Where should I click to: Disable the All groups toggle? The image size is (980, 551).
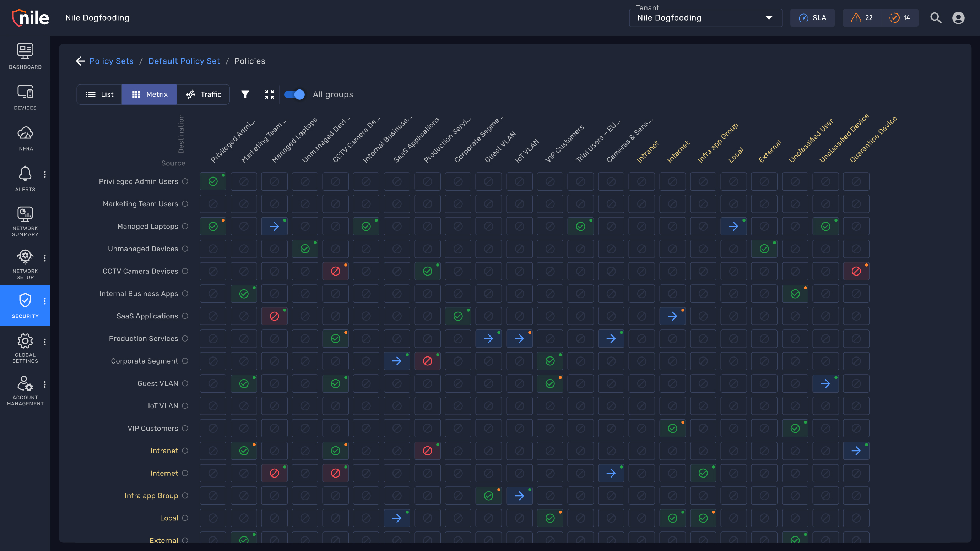pyautogui.click(x=294, y=94)
